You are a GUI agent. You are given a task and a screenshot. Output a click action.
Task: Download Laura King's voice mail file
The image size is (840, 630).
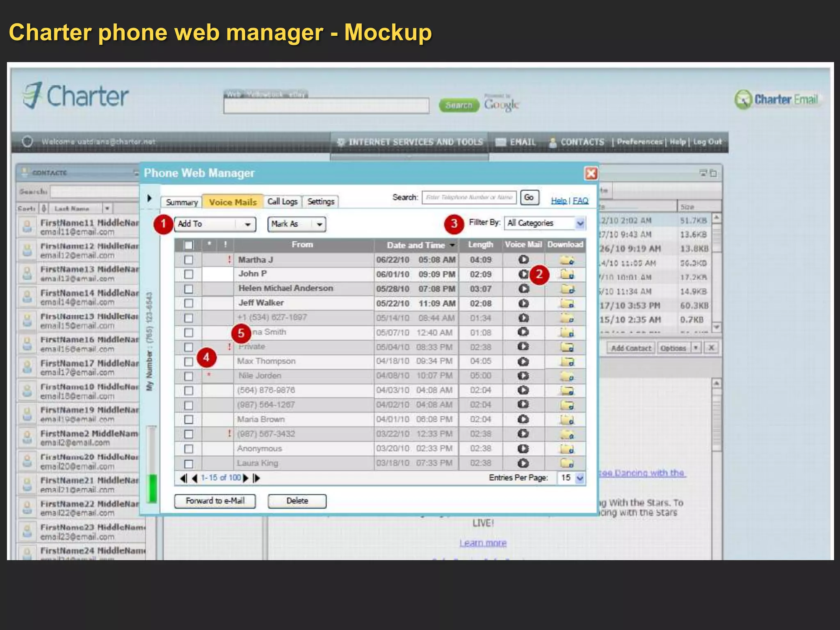click(x=567, y=463)
